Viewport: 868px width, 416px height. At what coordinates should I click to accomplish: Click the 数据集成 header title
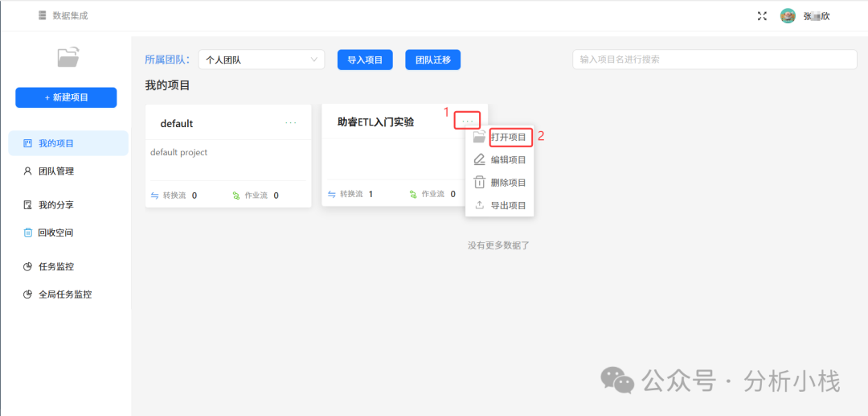70,15
